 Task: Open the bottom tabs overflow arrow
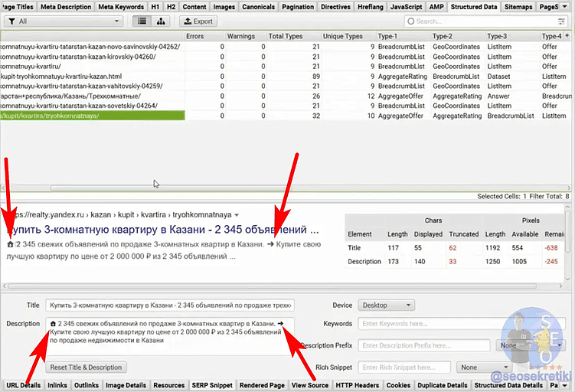coord(565,385)
